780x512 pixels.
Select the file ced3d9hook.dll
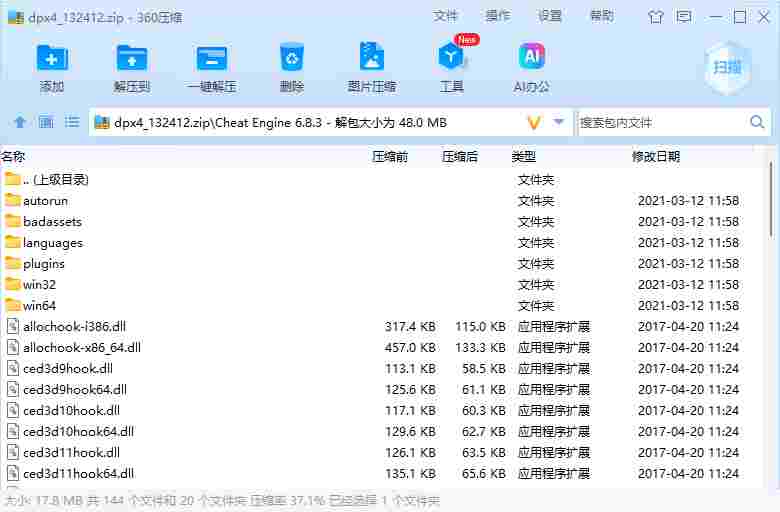383,368
